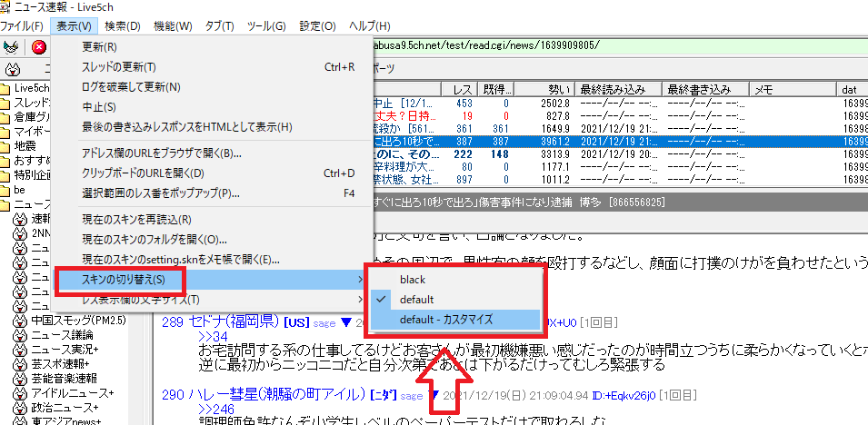Expand the スキンの切り替え submenu
The image size is (868, 425).
coord(212,280)
